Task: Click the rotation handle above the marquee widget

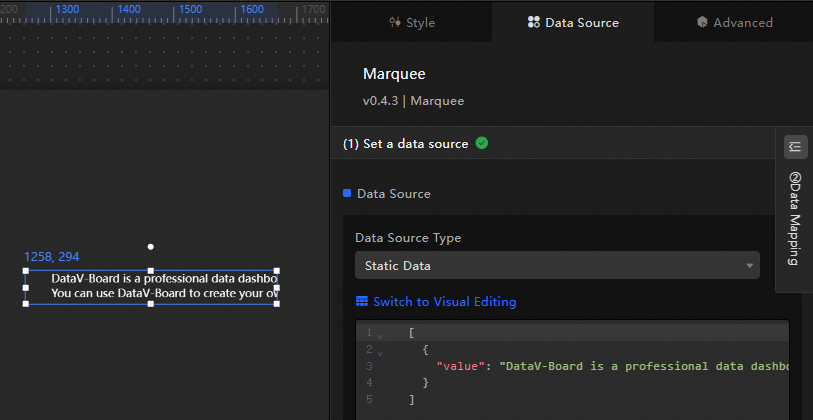Action: pyautogui.click(x=151, y=246)
